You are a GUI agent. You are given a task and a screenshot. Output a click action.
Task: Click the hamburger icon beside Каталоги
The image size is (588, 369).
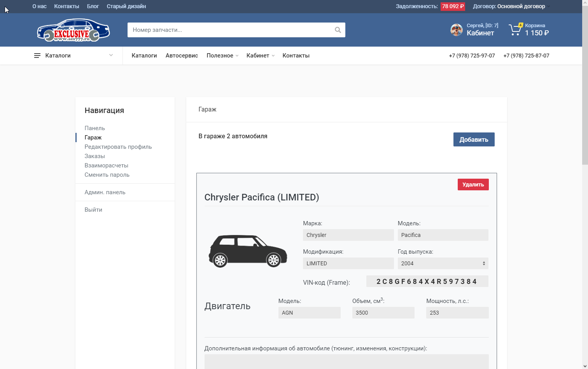click(x=37, y=56)
